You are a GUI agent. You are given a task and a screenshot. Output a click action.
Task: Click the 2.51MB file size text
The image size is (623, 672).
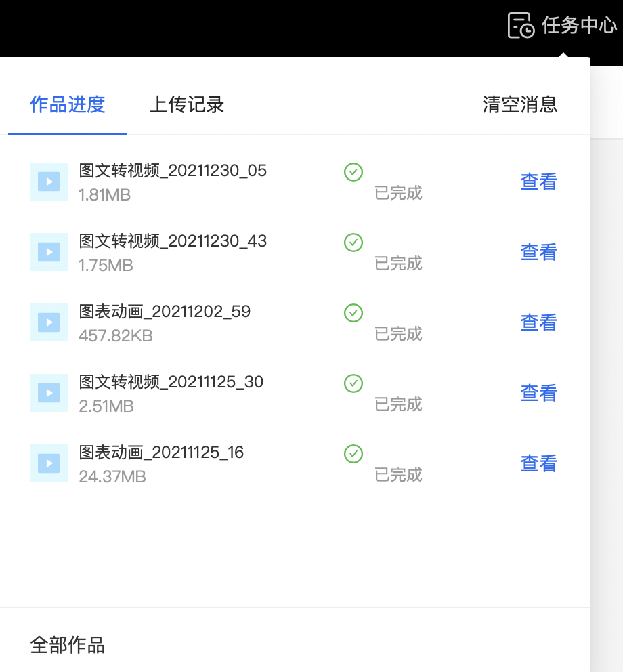[106, 406]
